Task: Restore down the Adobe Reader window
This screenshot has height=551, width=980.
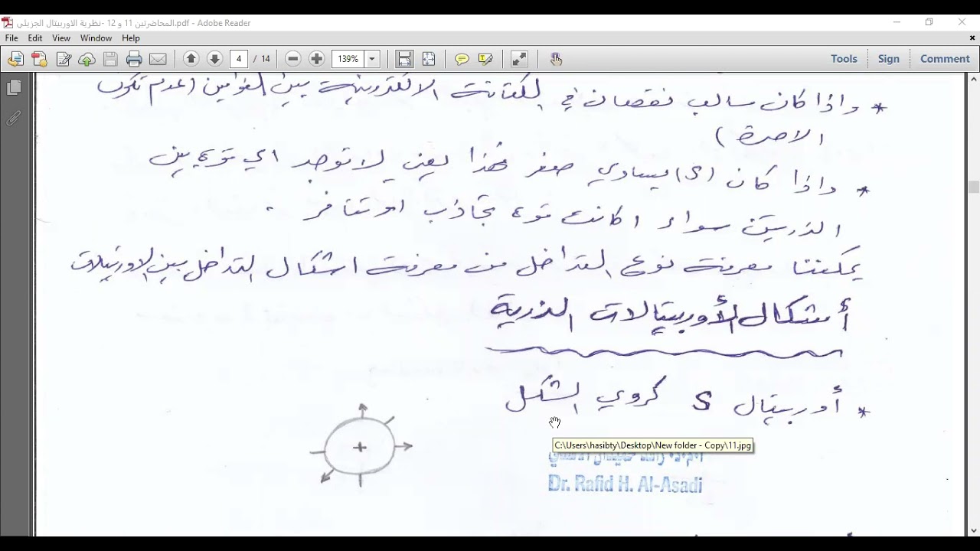Action: click(x=929, y=22)
